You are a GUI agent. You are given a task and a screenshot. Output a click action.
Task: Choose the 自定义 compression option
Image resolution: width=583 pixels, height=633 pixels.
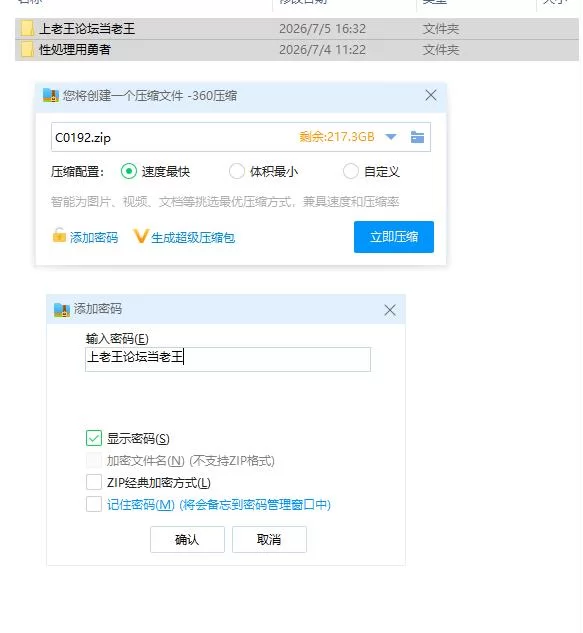coord(350,172)
